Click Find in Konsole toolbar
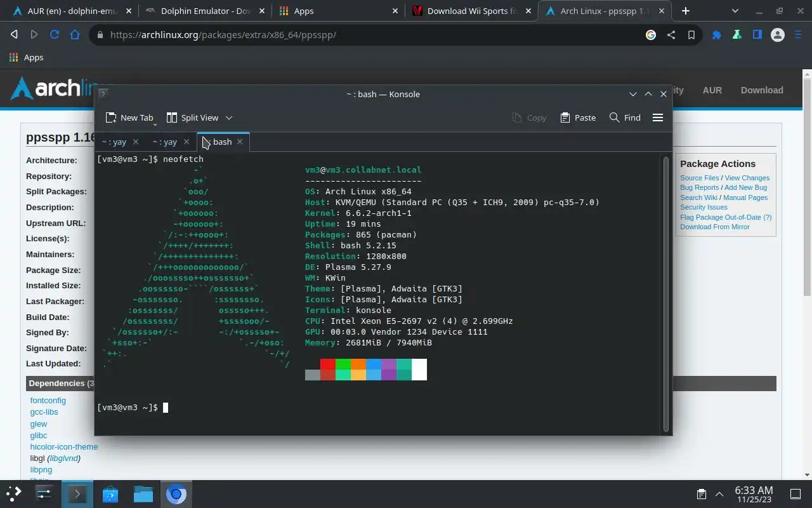The width and height of the screenshot is (812, 508). click(x=625, y=117)
